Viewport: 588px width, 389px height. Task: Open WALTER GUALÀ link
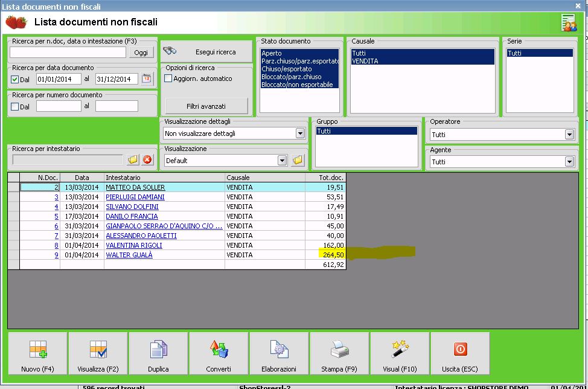(129, 255)
